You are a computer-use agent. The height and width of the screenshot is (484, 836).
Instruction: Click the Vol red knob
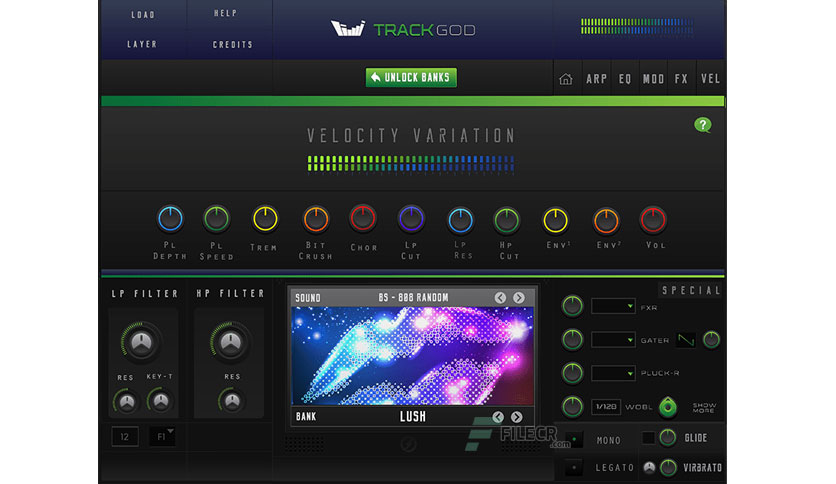653,220
